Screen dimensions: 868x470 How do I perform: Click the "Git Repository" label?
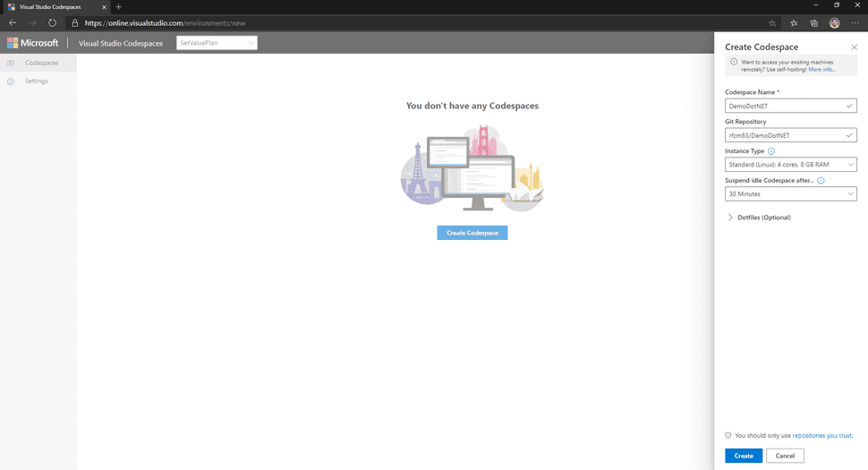tap(745, 122)
